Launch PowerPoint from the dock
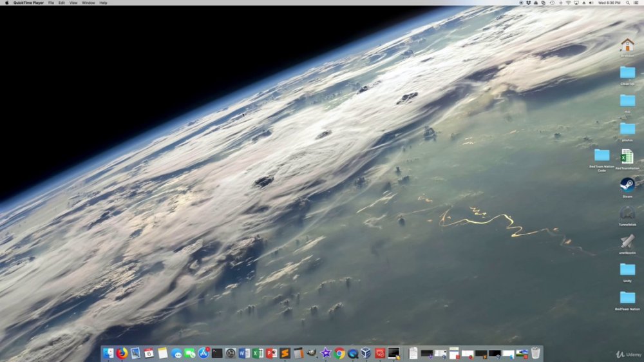 pos(271,353)
